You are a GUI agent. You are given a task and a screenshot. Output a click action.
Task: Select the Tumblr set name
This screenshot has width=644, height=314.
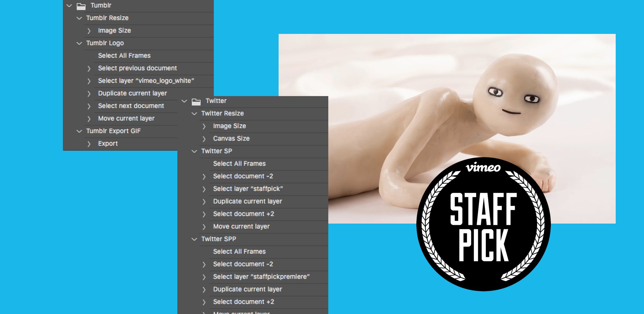pyautogui.click(x=101, y=5)
